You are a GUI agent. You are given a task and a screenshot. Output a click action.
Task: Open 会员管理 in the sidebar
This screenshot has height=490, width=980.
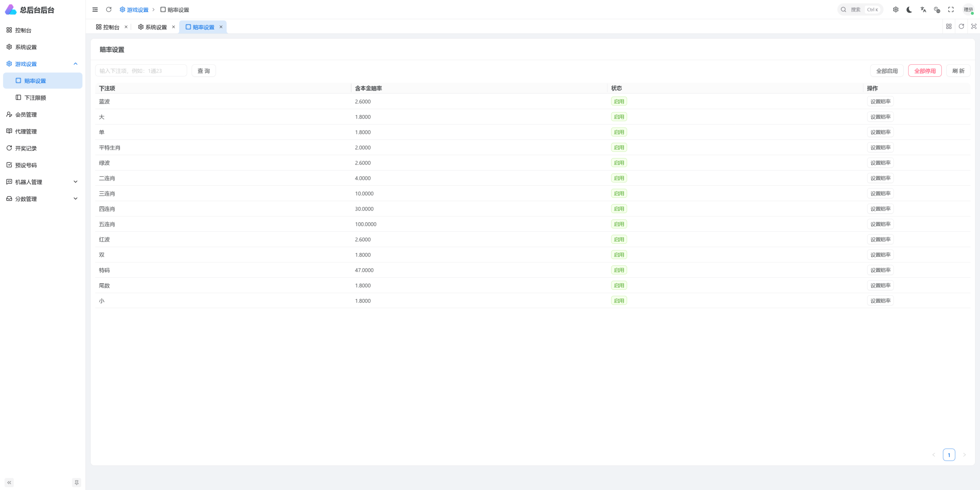42,115
